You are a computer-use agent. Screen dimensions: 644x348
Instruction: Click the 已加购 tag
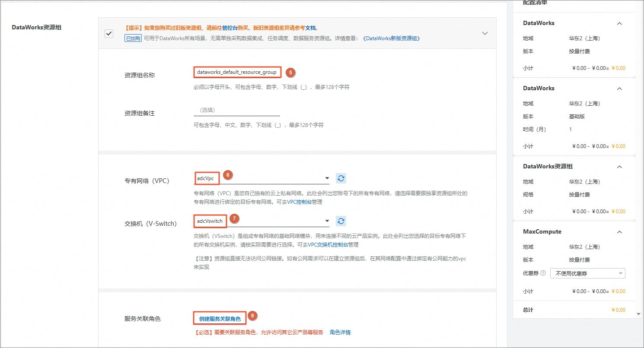pos(133,38)
